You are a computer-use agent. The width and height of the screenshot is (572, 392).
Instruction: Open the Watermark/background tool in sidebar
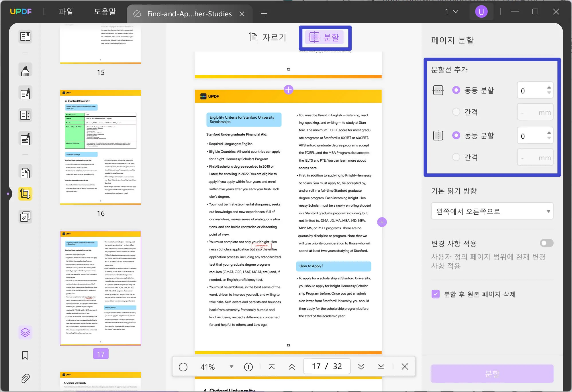click(25, 217)
